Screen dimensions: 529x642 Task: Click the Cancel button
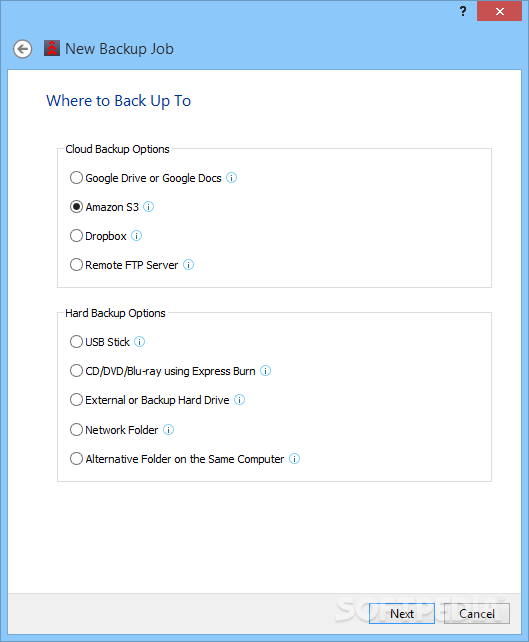[477, 613]
